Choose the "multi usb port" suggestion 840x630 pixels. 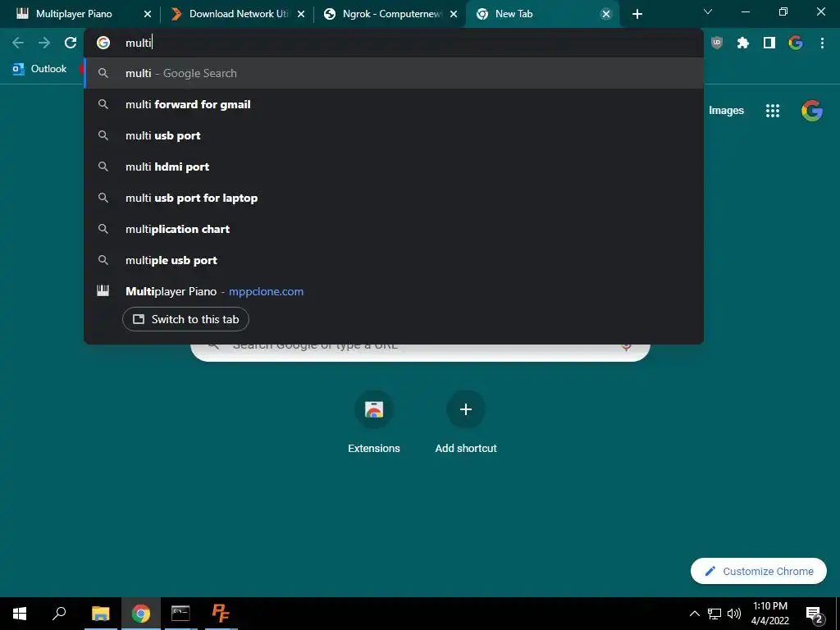pos(394,135)
